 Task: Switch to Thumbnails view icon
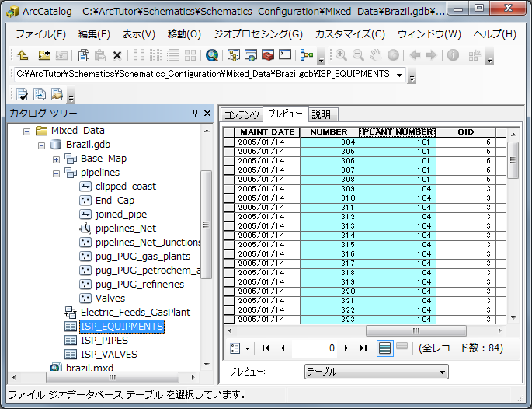(190, 55)
